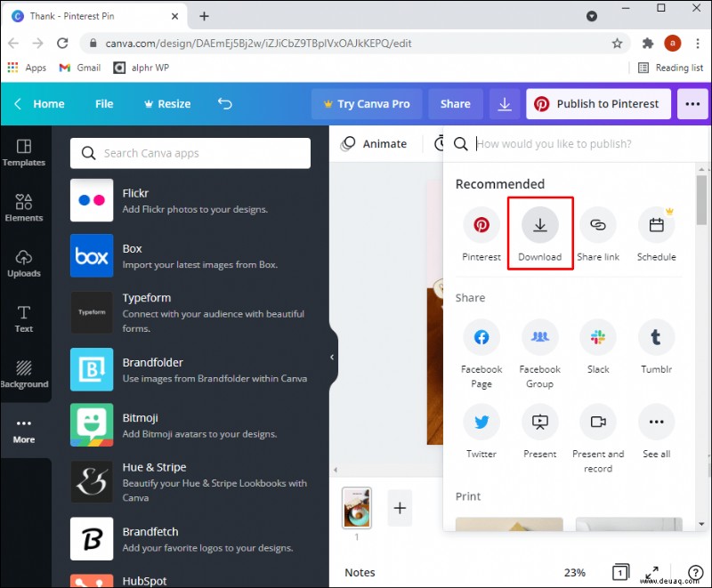Open the browser Extensions puzzle icon
The width and height of the screenshot is (712, 588).
[x=648, y=43]
